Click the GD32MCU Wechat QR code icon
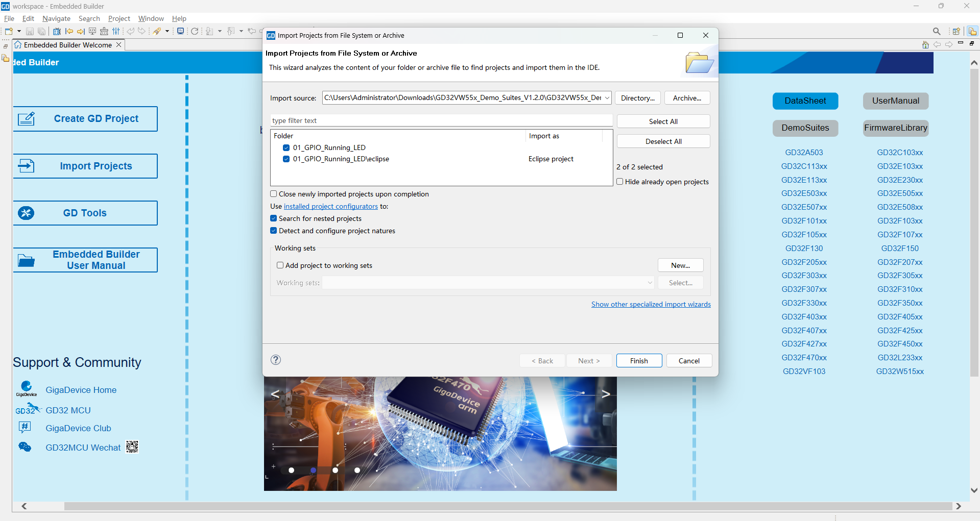980x521 pixels. click(132, 447)
